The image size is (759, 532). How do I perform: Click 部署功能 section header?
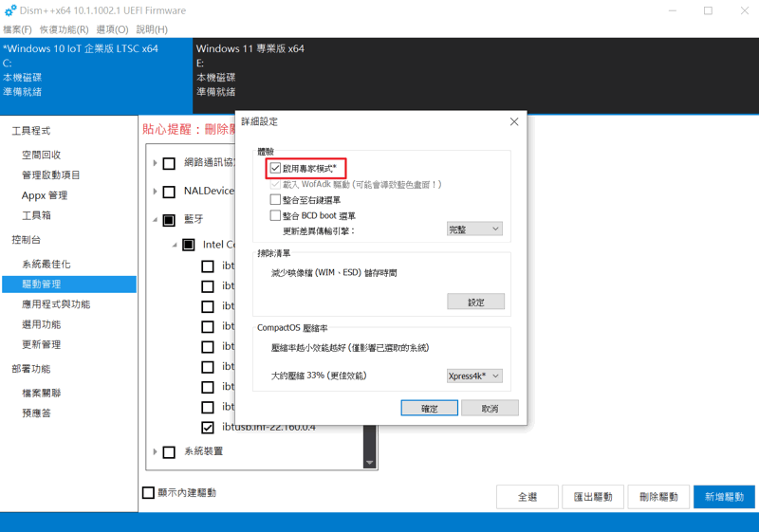pyautogui.click(x=31, y=369)
